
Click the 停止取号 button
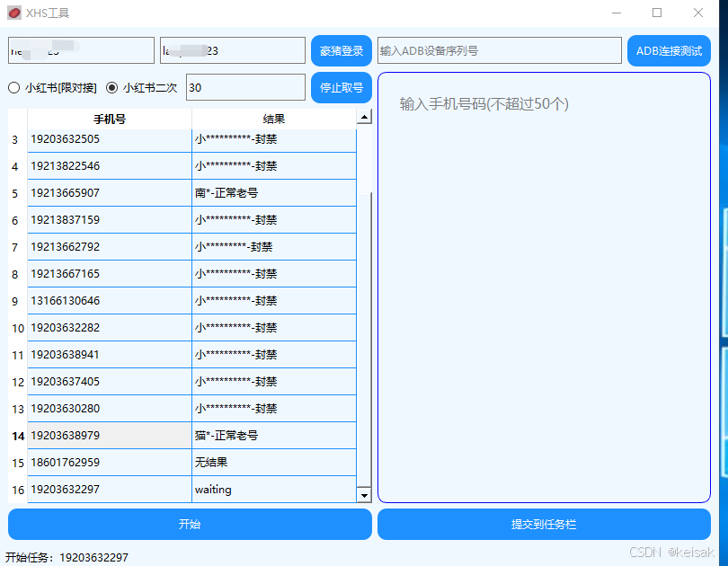point(341,87)
